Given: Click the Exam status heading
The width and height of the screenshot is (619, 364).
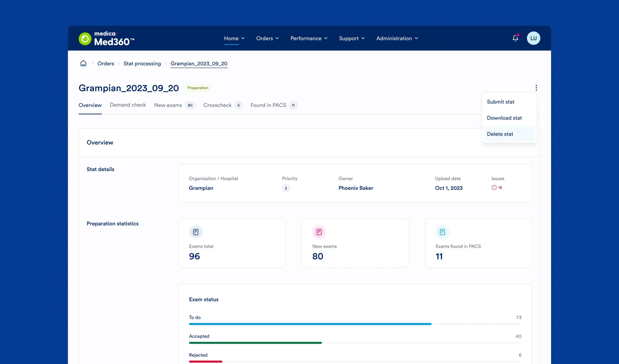Looking at the screenshot, I should [x=204, y=299].
